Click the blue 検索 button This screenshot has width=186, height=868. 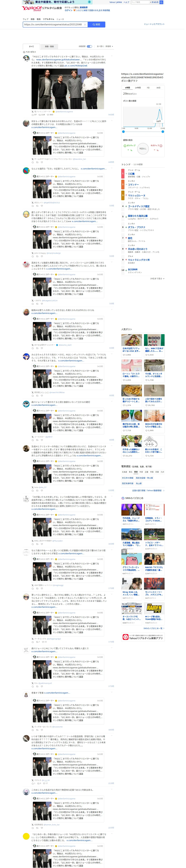(96, 25)
